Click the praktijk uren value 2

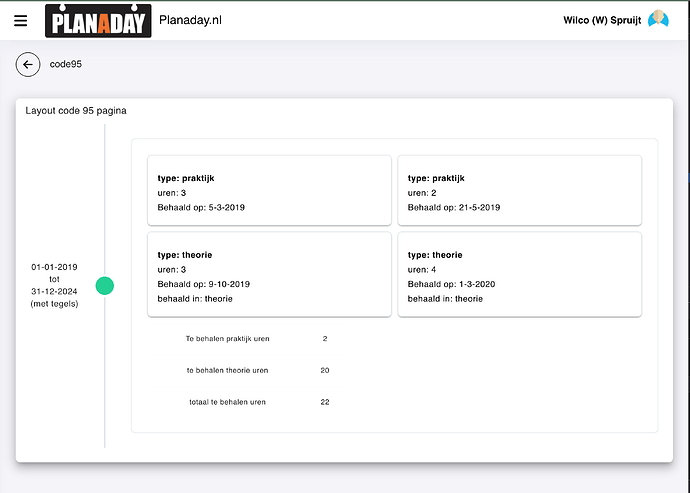click(325, 338)
